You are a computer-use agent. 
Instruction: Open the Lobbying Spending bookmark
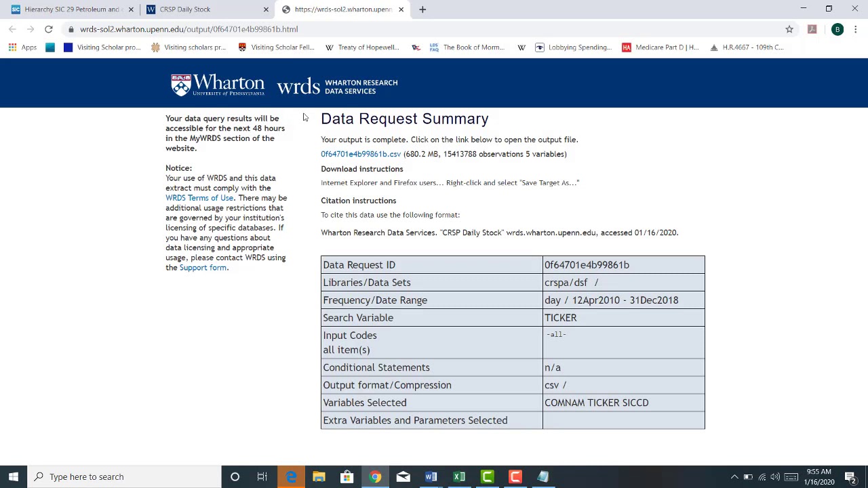click(x=574, y=47)
